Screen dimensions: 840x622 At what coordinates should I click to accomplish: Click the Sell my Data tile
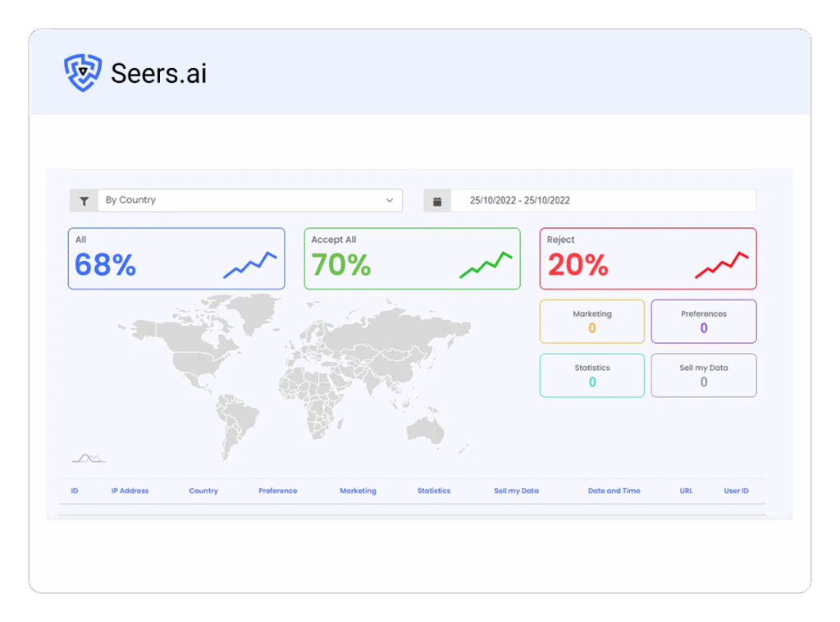pos(704,375)
